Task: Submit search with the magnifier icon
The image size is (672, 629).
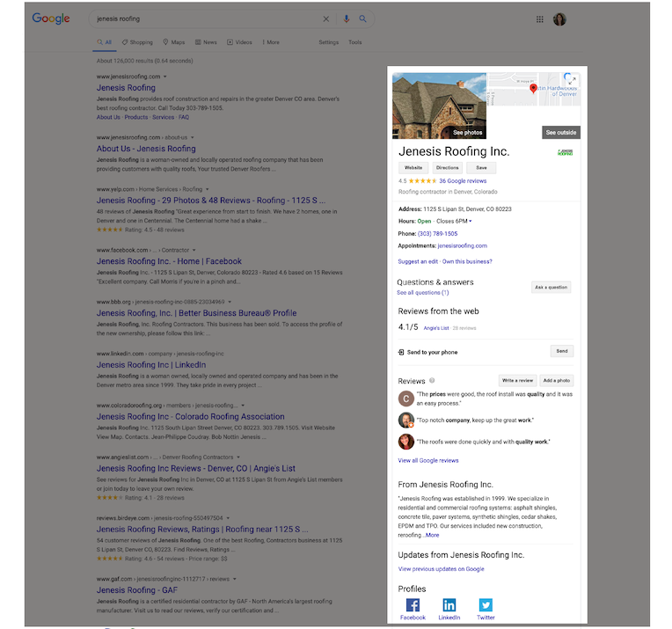Action: coord(362,18)
